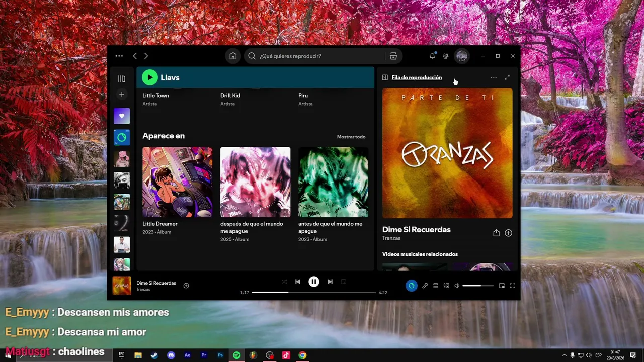Open Discord from the taskbar
The height and width of the screenshot is (362, 644).
171,355
